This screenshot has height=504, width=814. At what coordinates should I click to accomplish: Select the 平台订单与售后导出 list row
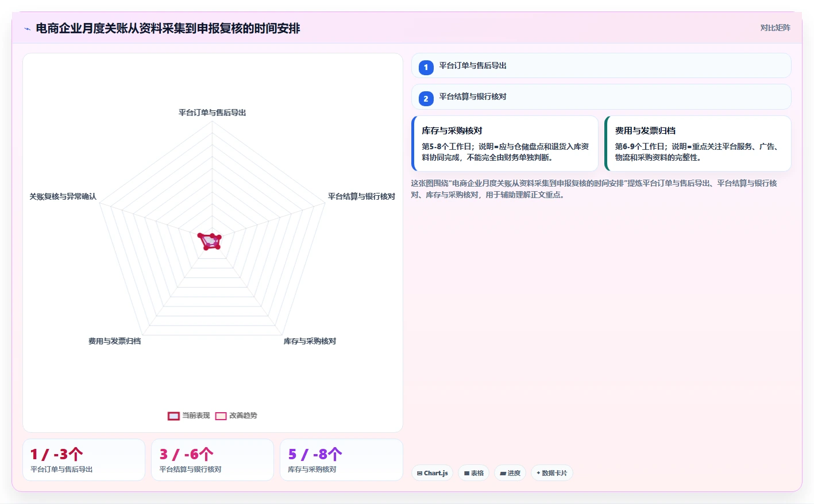[x=601, y=65]
